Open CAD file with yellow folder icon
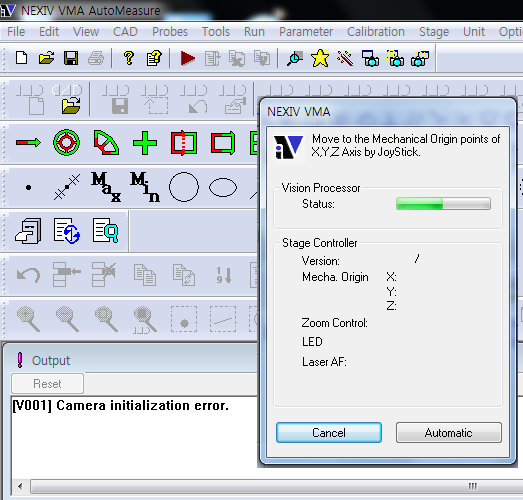Screen dimensions: 523x500 71,105
